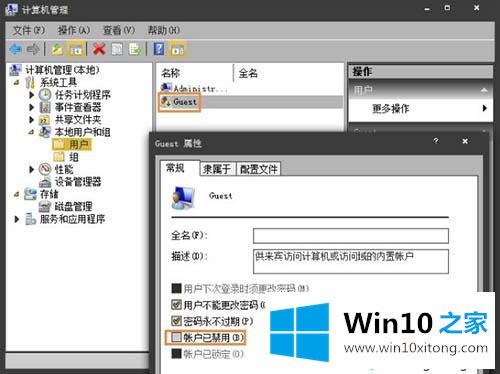Collapse the 本地用户和组 node
The image size is (500, 374).
click(x=31, y=132)
